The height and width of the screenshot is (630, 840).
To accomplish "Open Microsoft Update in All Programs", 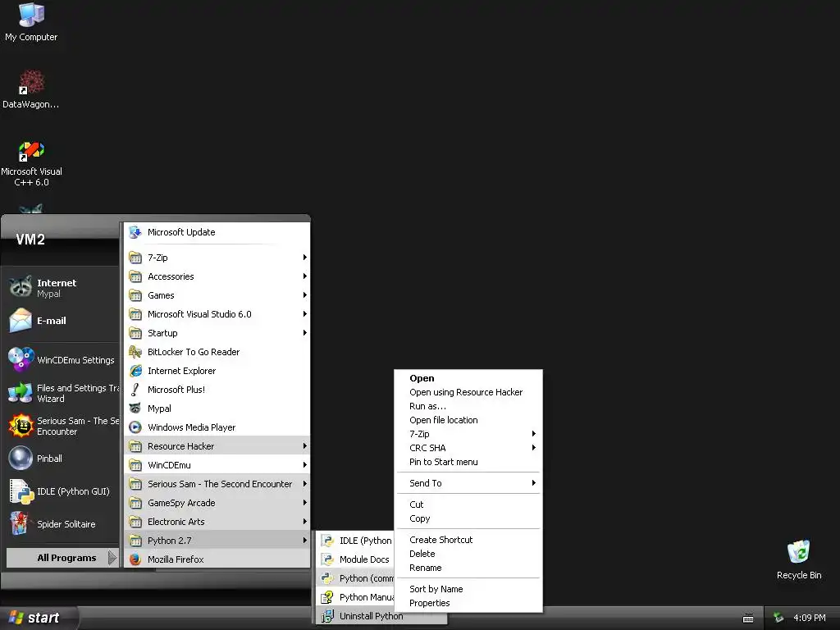I will point(217,232).
